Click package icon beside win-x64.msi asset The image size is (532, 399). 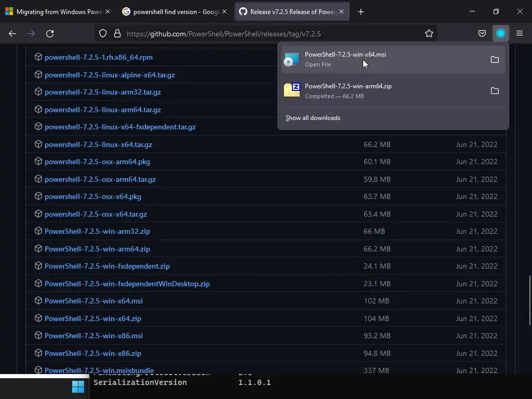38,301
